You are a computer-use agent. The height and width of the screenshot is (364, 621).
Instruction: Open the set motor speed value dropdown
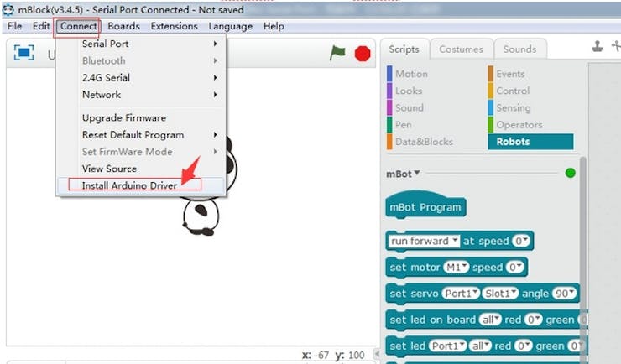pos(514,268)
